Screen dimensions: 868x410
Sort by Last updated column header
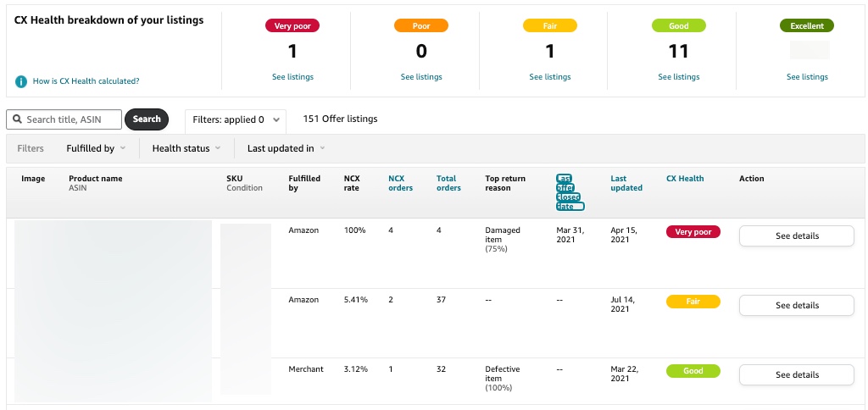click(x=626, y=183)
